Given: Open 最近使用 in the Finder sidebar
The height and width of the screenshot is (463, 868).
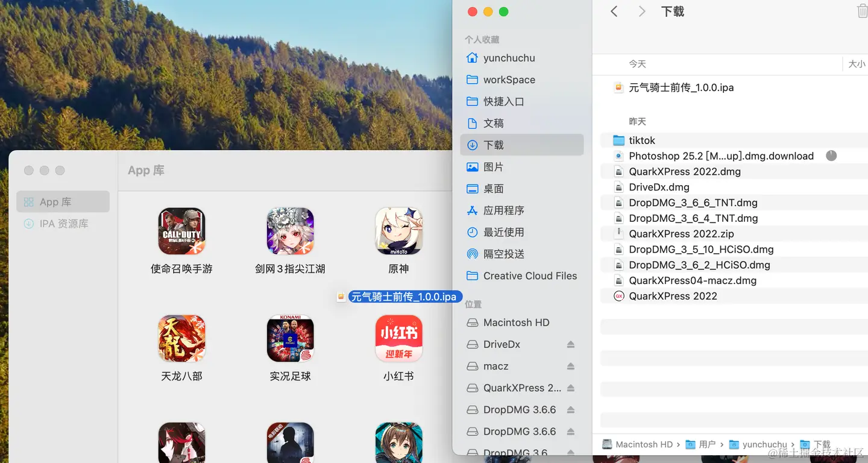Looking at the screenshot, I should click(x=521, y=232).
